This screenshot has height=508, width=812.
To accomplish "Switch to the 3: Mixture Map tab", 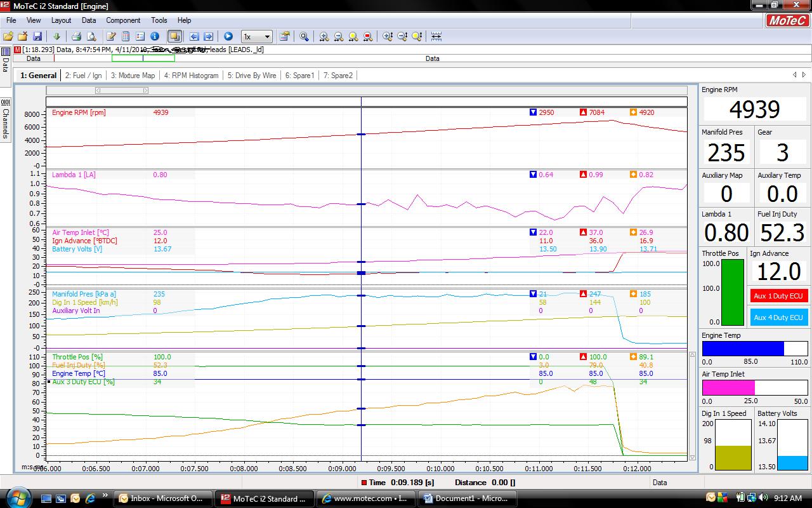I will click(x=133, y=76).
